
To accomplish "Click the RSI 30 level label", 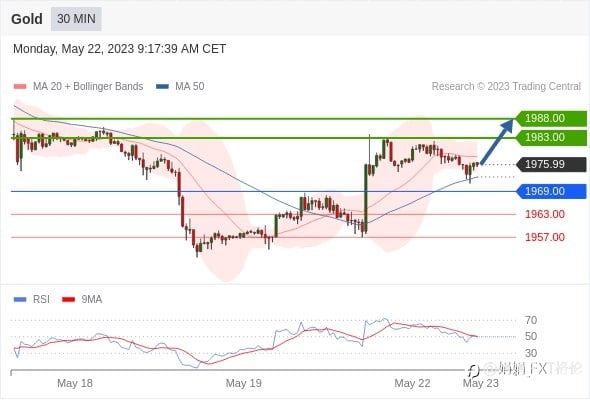I will click(x=531, y=353).
